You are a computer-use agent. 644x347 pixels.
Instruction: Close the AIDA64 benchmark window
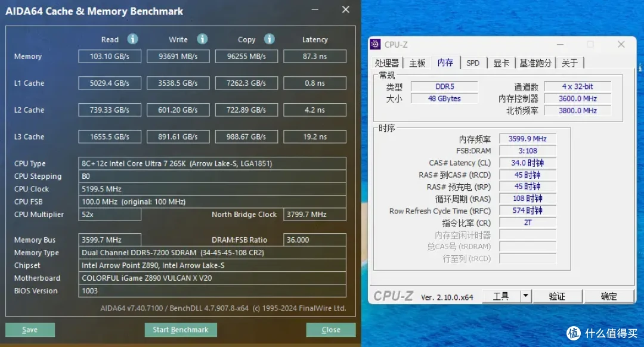pyautogui.click(x=346, y=10)
